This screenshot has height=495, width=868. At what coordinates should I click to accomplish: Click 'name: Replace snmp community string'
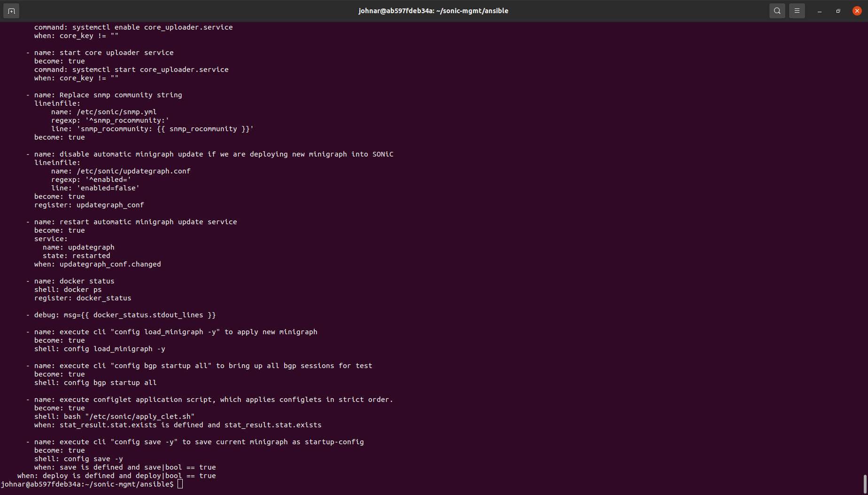click(x=108, y=95)
